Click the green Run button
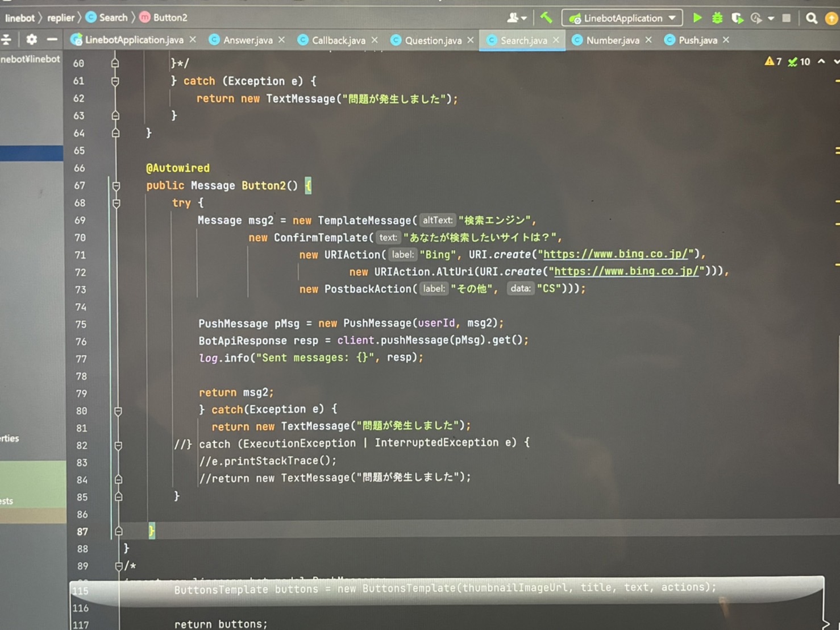Screen dimensions: 840x630 (697, 18)
